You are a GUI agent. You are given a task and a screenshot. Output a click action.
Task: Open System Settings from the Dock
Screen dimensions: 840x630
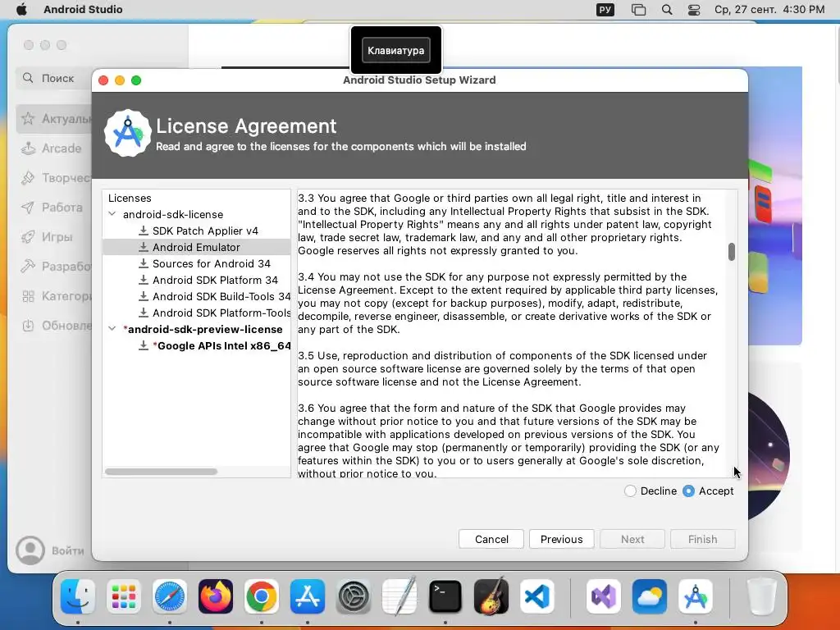pos(354,596)
